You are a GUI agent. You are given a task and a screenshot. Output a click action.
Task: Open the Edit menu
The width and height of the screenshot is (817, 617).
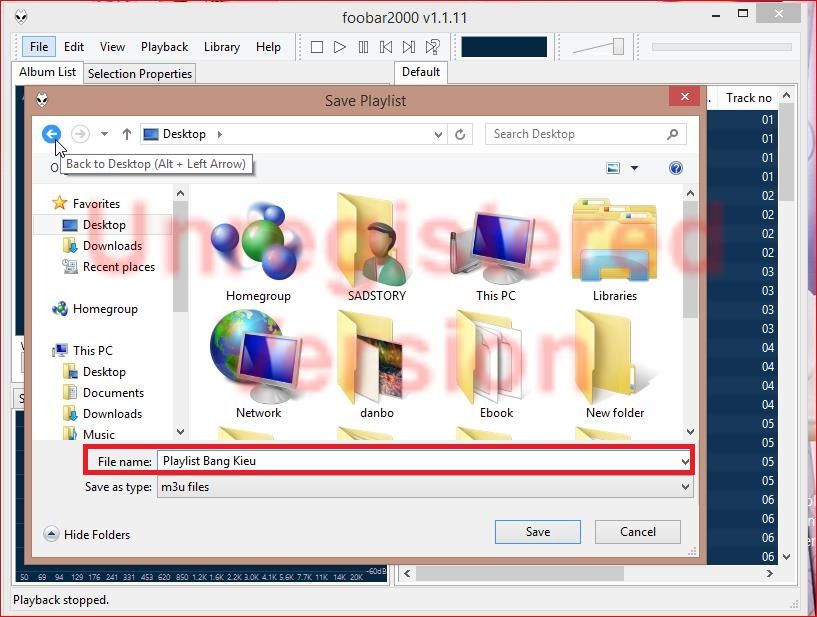pos(73,47)
